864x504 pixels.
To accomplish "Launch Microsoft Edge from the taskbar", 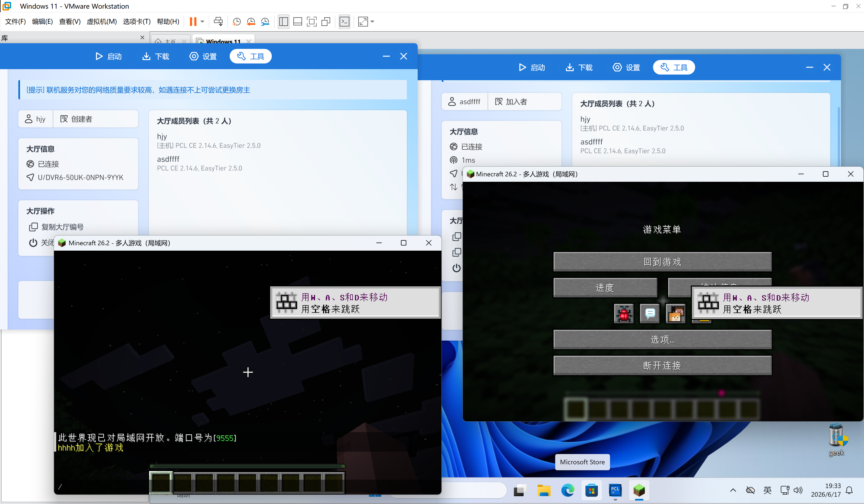I will pos(567,490).
